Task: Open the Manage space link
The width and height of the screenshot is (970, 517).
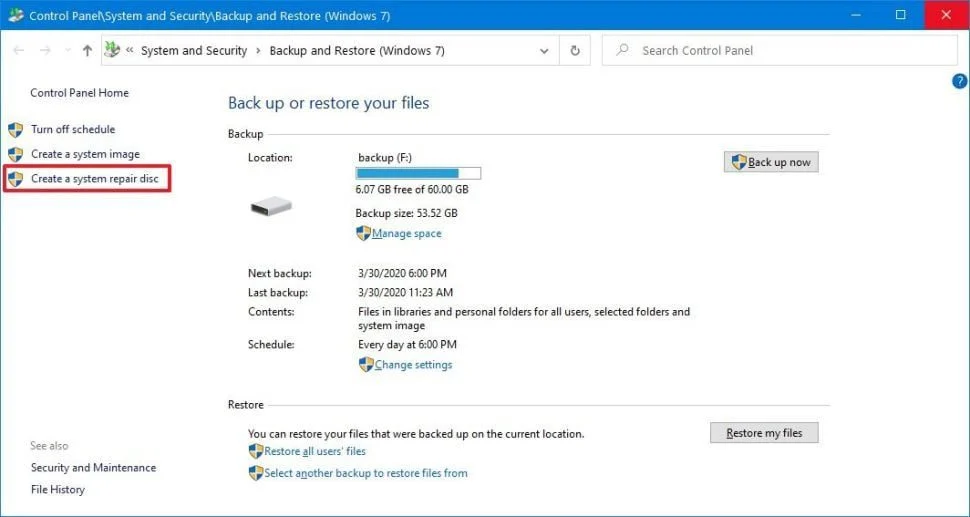Action: (406, 234)
